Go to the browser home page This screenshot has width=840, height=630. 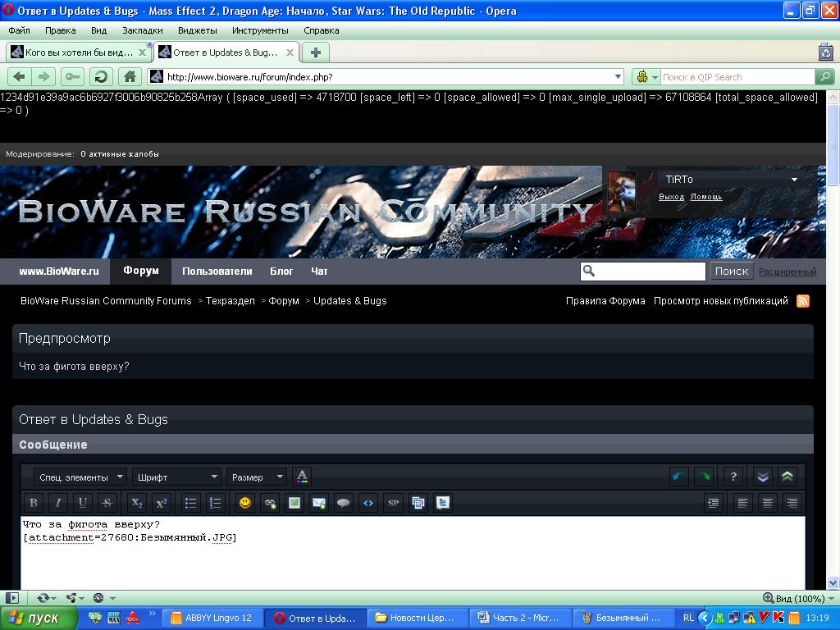130,76
